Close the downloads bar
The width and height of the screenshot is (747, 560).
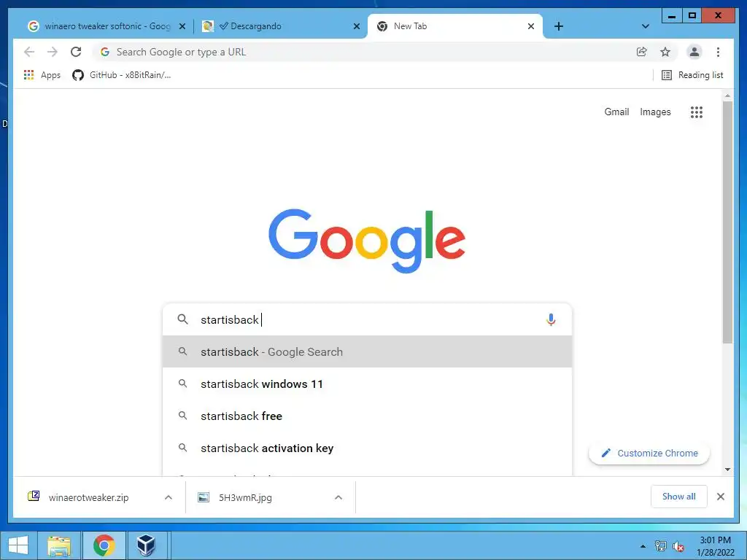(721, 497)
